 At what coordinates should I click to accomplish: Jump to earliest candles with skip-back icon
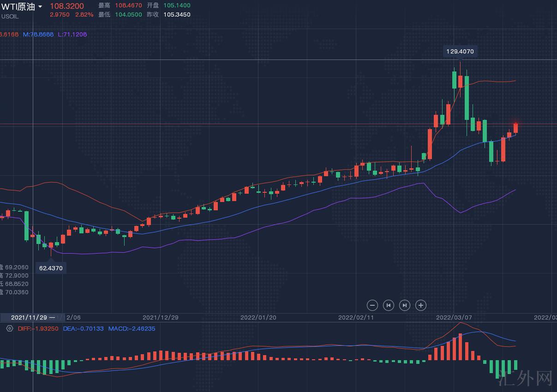click(x=389, y=305)
